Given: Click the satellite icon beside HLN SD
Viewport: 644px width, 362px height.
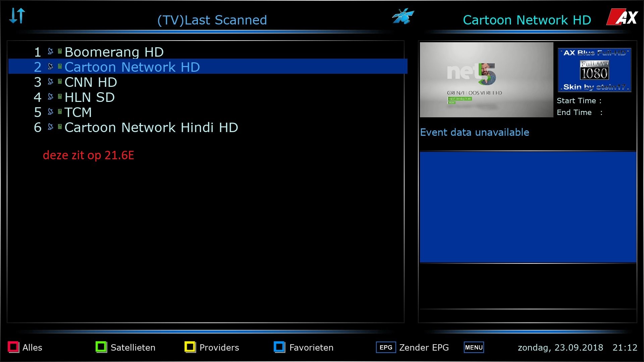Looking at the screenshot, I should pos(50,97).
